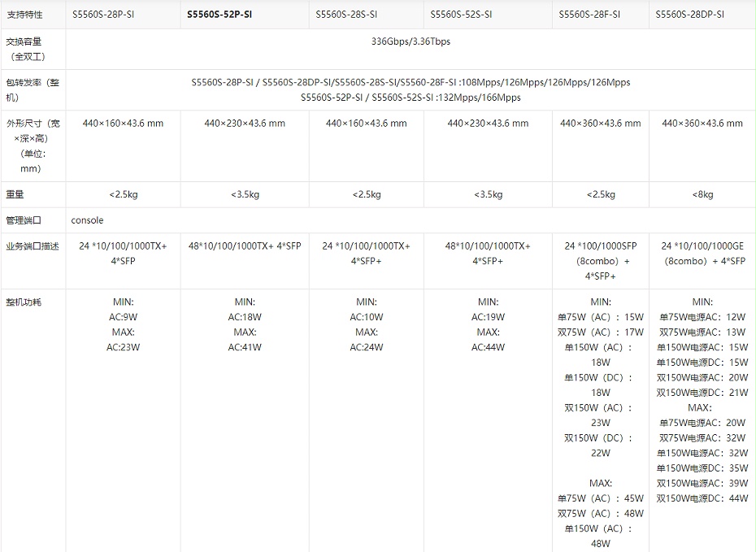Select the 双150W电源DC: 44W value
Image resolution: width=756 pixels, height=552 pixels.
coord(702,497)
